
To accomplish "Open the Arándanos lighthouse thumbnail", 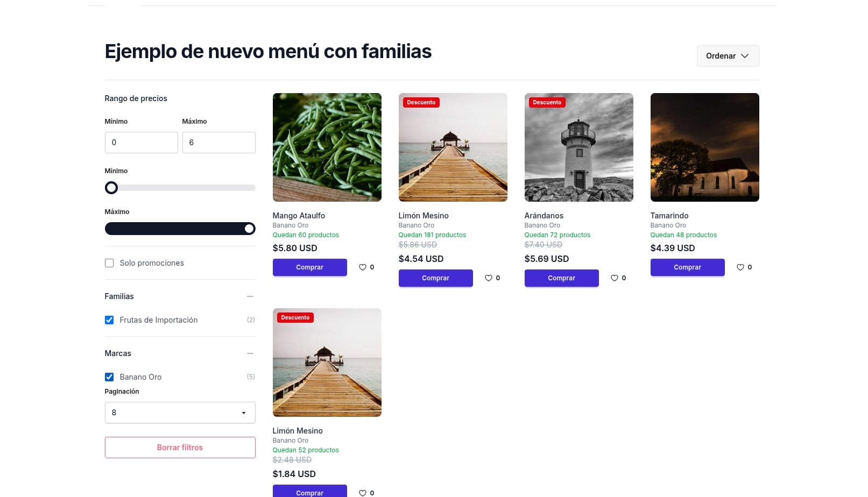I will (578, 147).
